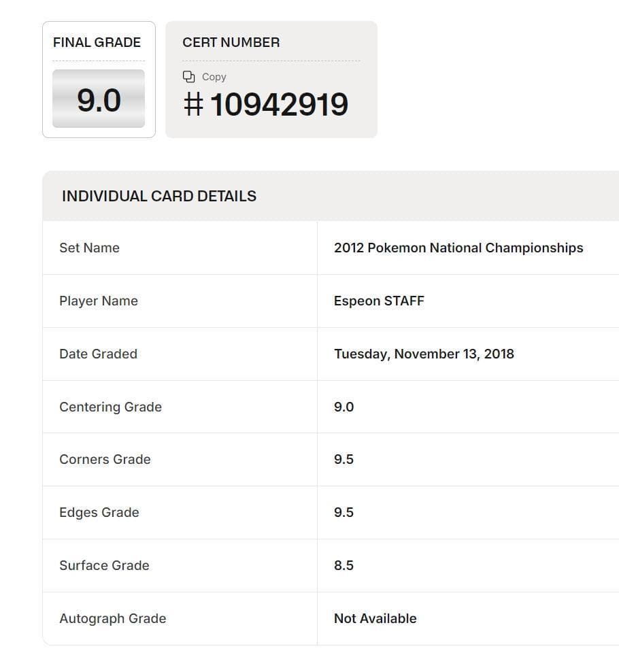Viewport: 619px width, 672px height.
Task: Select the 8.5 surface grade value
Action: pyautogui.click(x=344, y=565)
